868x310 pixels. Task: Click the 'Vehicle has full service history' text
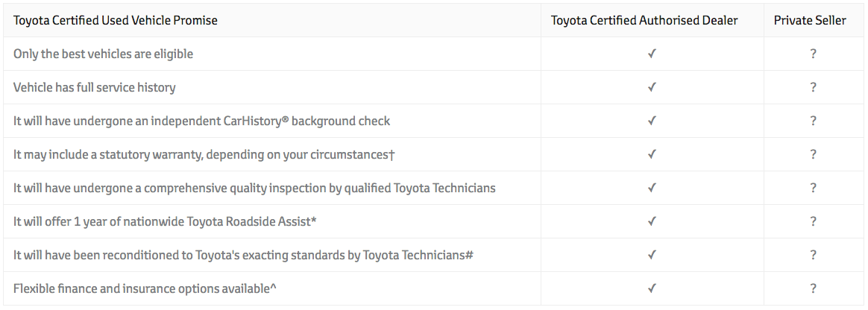[94, 87]
